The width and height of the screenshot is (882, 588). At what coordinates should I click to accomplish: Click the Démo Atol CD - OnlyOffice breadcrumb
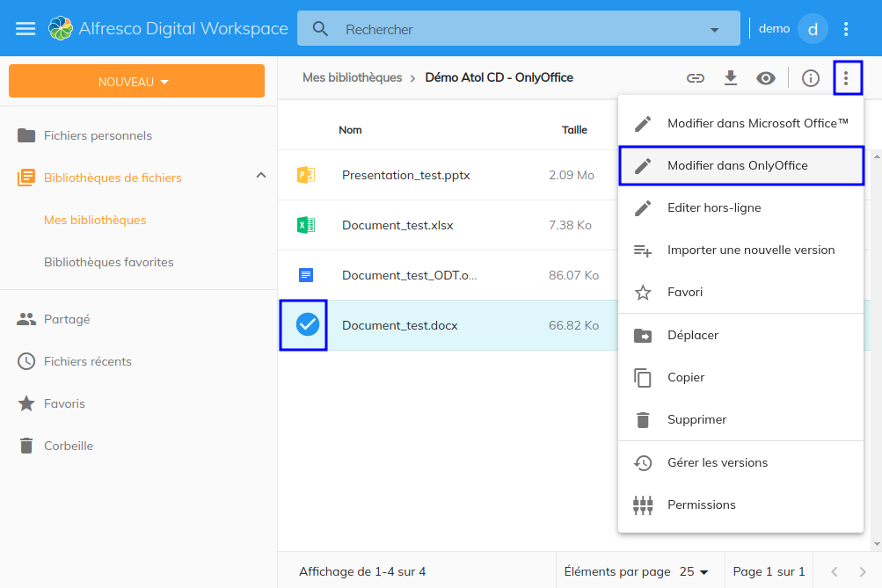tap(499, 77)
